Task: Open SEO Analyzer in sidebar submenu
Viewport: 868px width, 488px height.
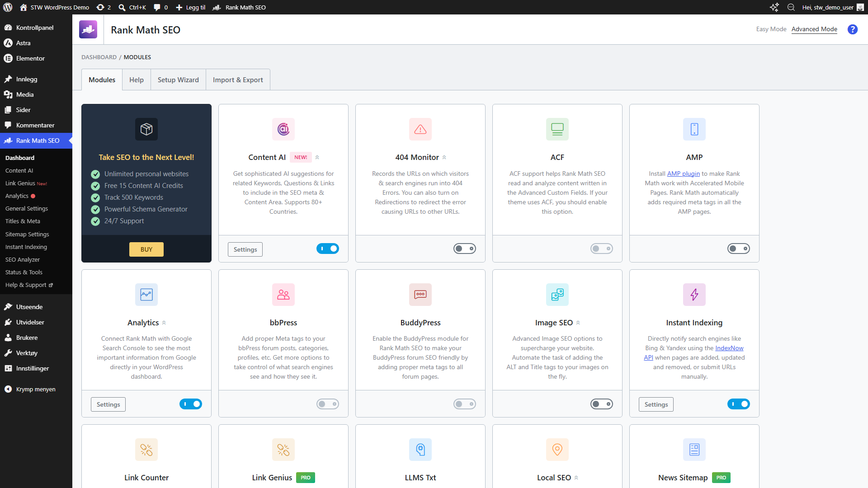Action: [x=23, y=259]
